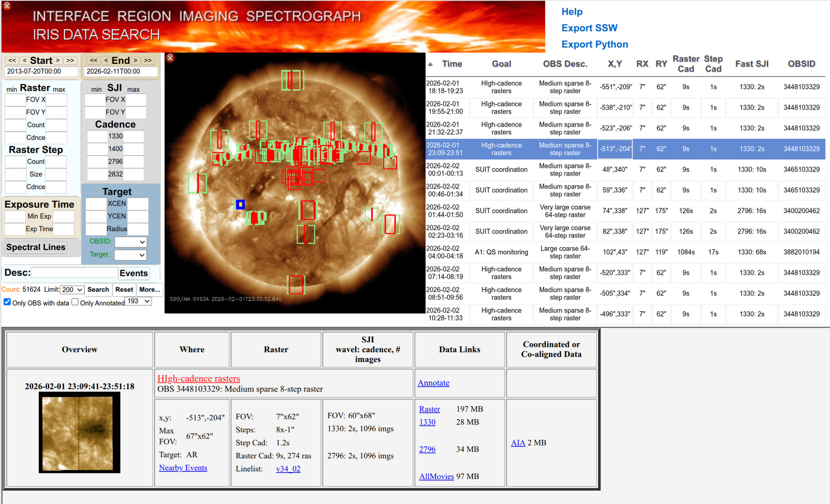Screen dimensions: 830x504
Task: Step Start date back with << button
Action: [12, 61]
